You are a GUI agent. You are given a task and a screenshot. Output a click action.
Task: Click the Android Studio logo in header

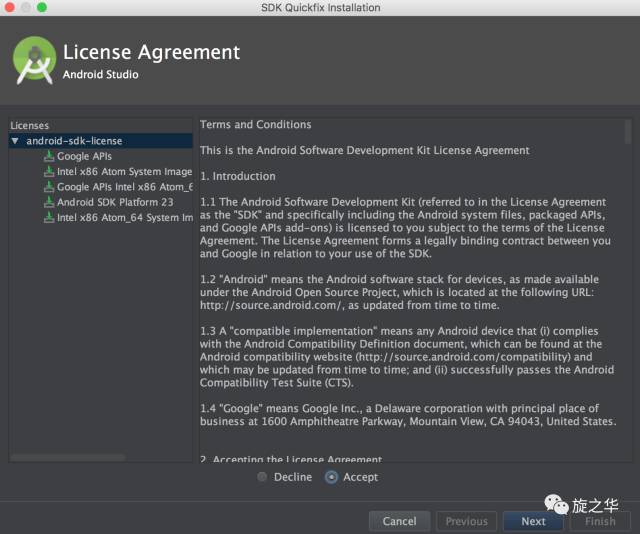coord(34,60)
